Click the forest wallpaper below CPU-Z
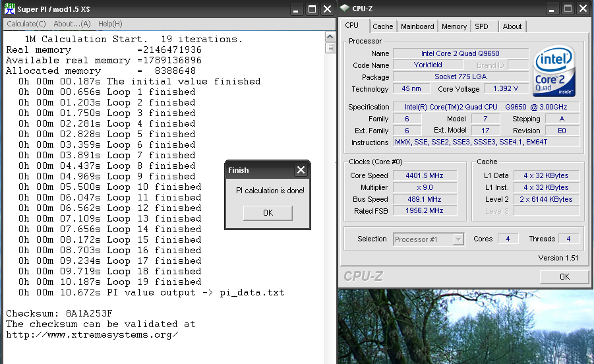The width and height of the screenshot is (594, 364). [x=465, y=327]
